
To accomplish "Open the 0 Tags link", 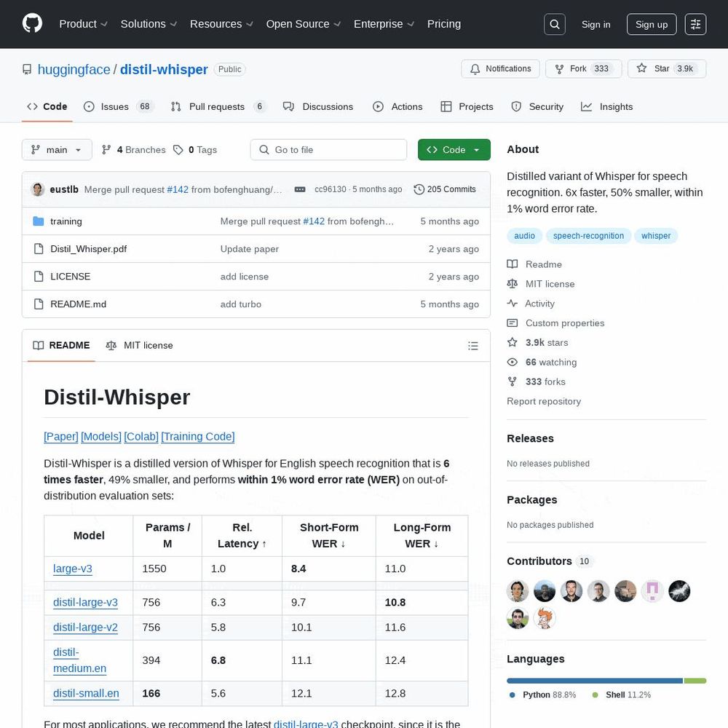I will point(195,150).
